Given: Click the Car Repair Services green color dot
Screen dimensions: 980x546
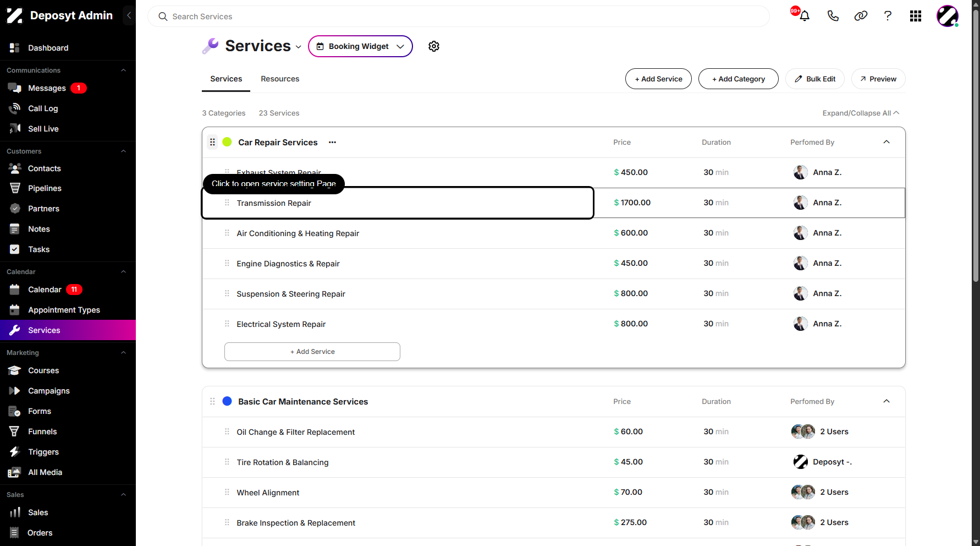Looking at the screenshot, I should click(227, 142).
